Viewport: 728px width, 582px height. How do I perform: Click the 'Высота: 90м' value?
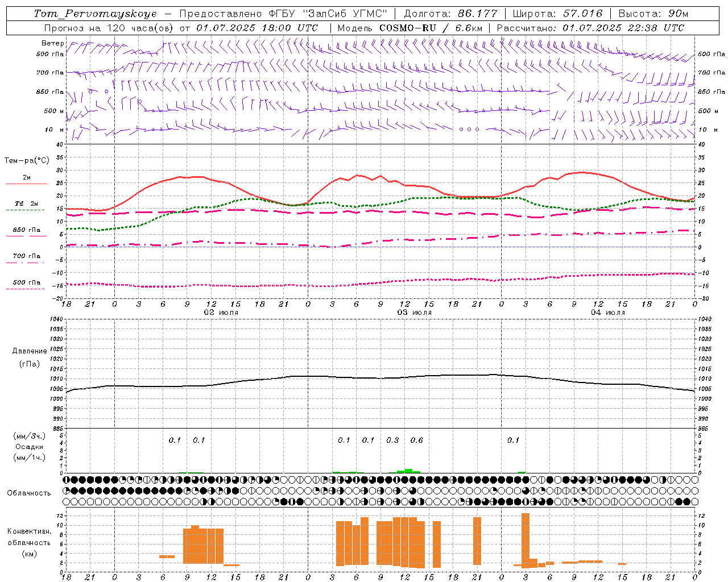[653, 14]
